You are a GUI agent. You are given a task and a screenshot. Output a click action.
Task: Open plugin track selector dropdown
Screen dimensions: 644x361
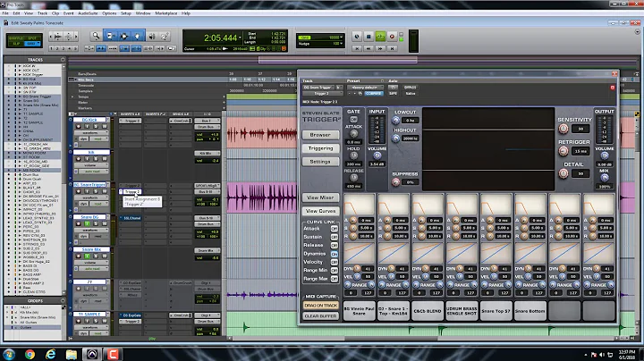319,88
